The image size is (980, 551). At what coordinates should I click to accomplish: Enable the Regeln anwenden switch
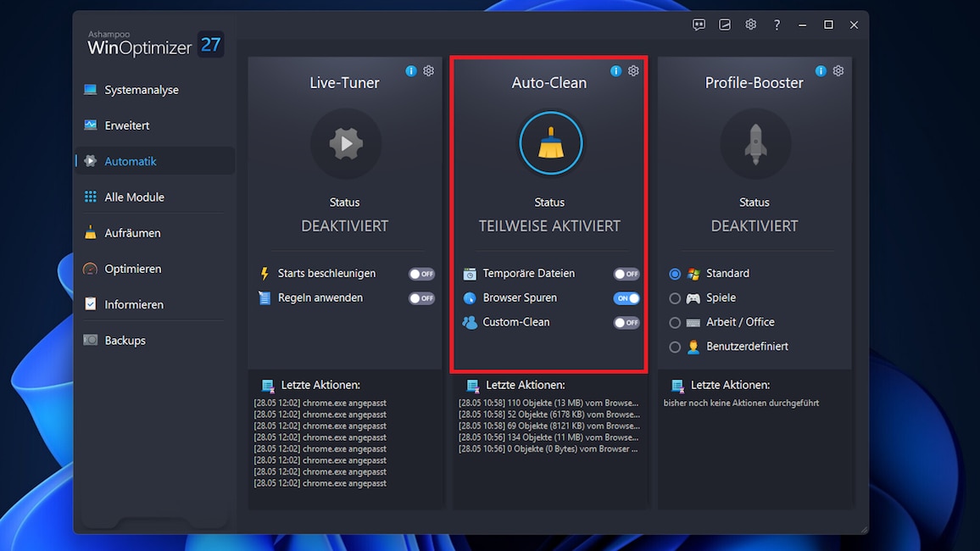point(422,298)
